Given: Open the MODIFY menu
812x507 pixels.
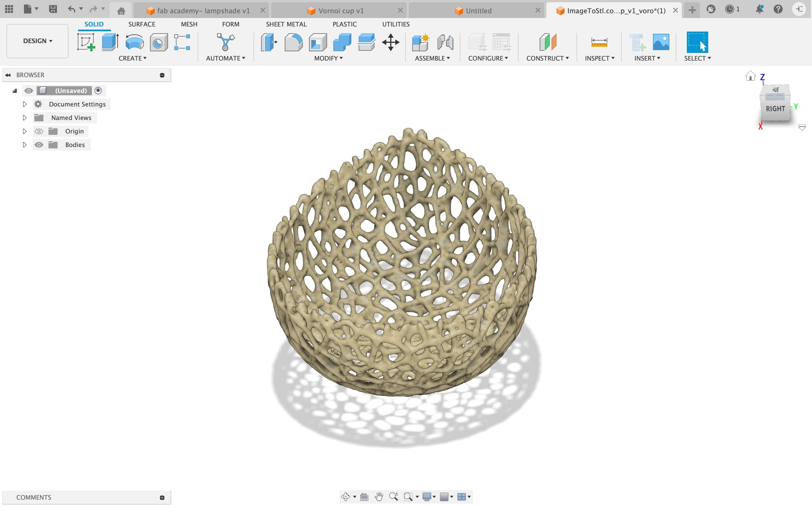Looking at the screenshot, I should point(328,58).
